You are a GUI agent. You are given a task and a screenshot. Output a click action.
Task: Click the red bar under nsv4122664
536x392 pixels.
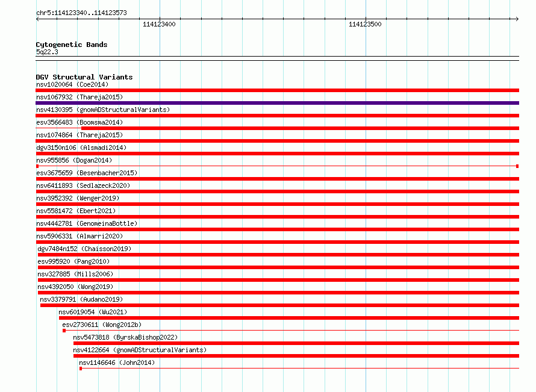coord(296,356)
